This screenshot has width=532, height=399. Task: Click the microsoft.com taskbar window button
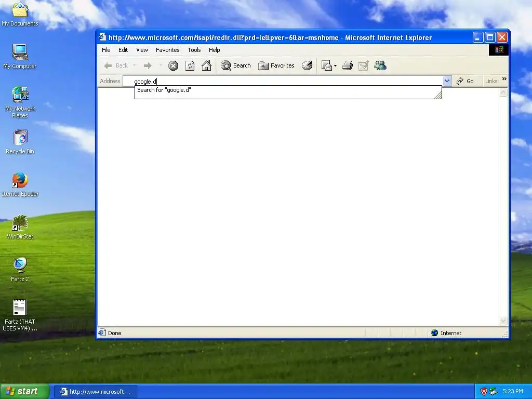tap(96, 392)
